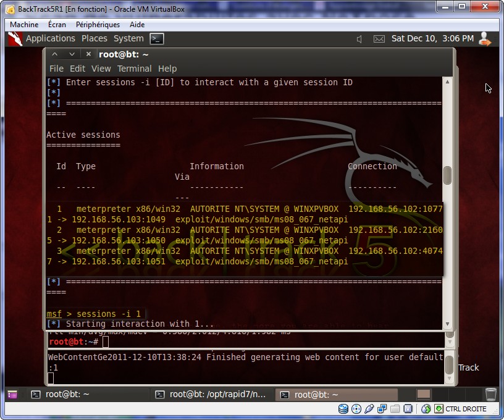Screen dimensions: 504x420
Task: Open the terminal Edit menu
Action: click(x=77, y=69)
